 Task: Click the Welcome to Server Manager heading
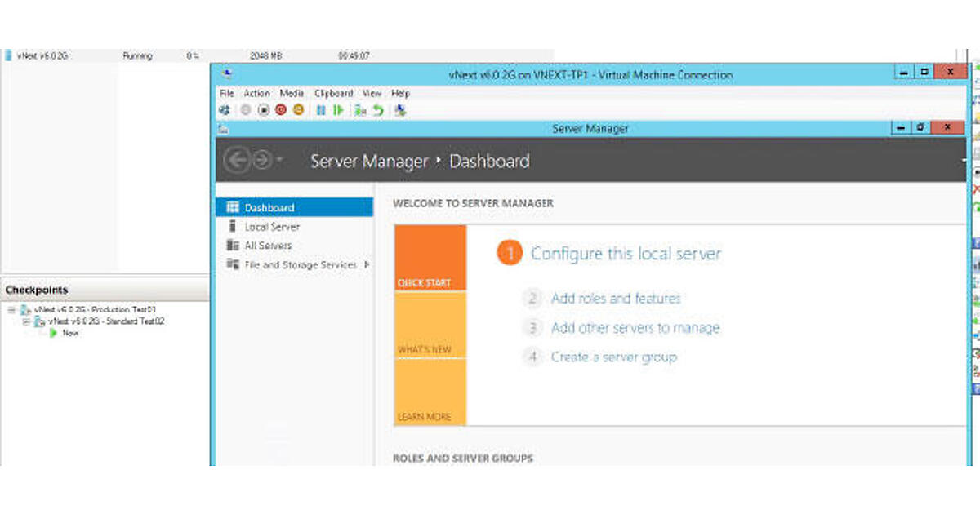coord(473,203)
